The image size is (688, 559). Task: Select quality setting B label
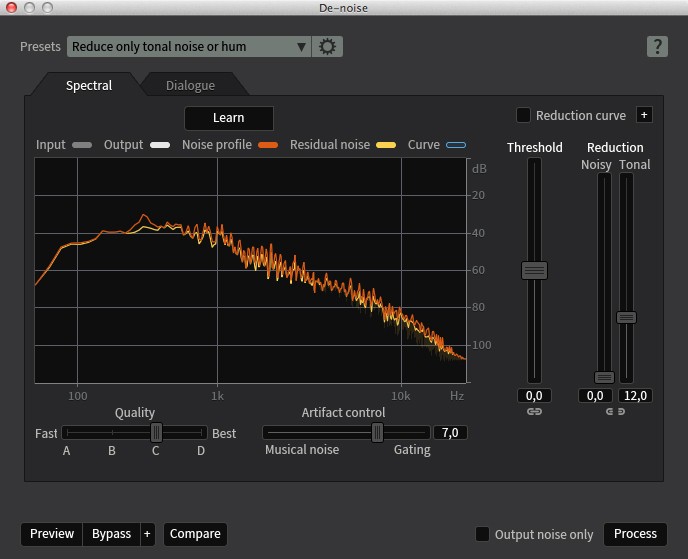(x=112, y=451)
